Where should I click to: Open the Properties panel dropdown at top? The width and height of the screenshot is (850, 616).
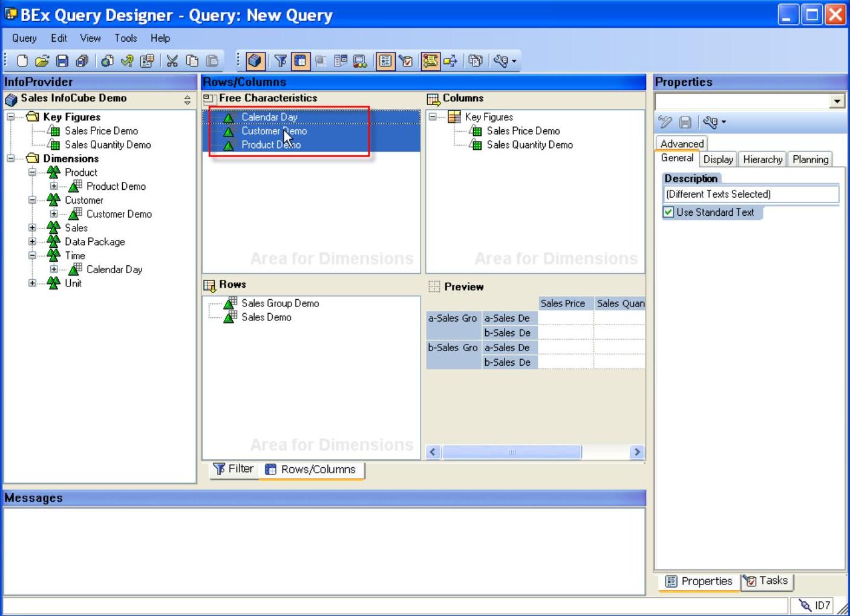(837, 101)
